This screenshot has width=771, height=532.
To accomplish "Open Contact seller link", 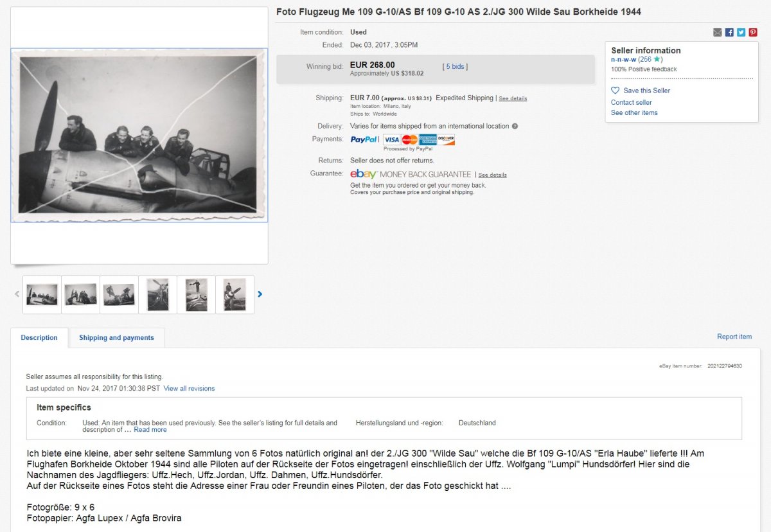I will coord(631,103).
